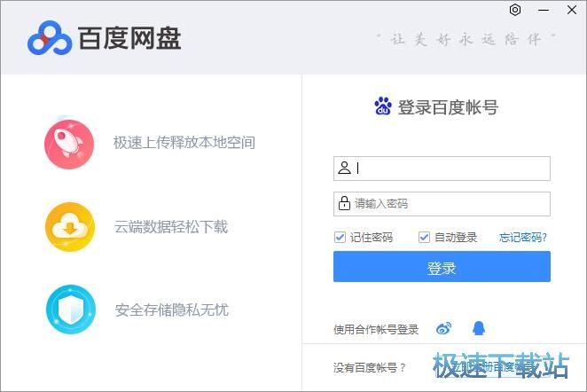The width and height of the screenshot is (587, 392).
Task: Minimize the Baidu Netdisk login window
Action: [x=544, y=10]
